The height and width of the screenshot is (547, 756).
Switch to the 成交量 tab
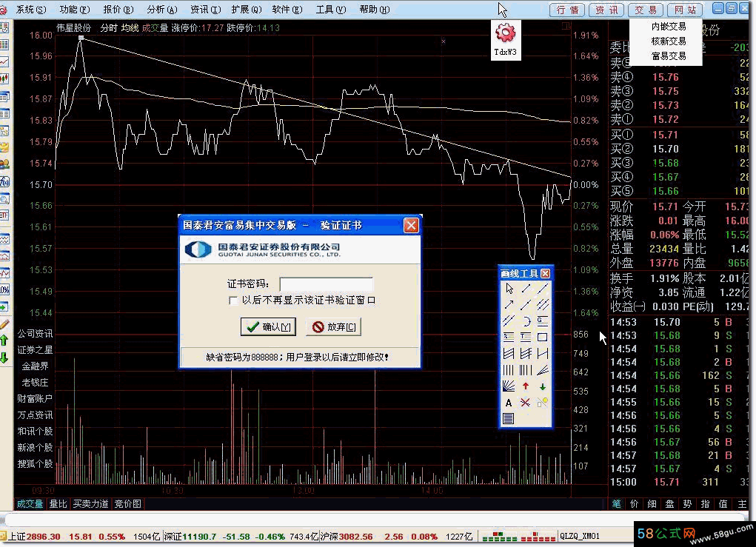coord(30,504)
